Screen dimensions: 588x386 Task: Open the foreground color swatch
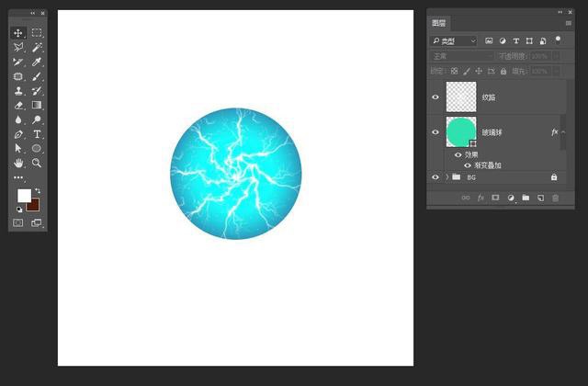[25, 196]
